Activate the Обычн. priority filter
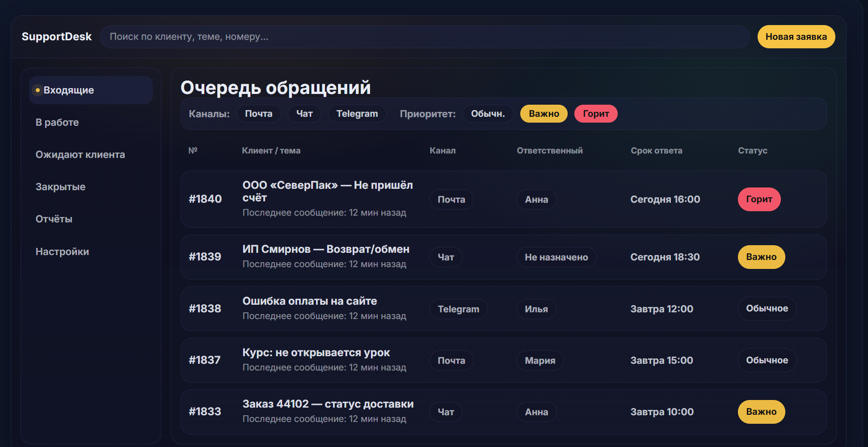Viewport: 868px width, 447px height. [x=488, y=113]
